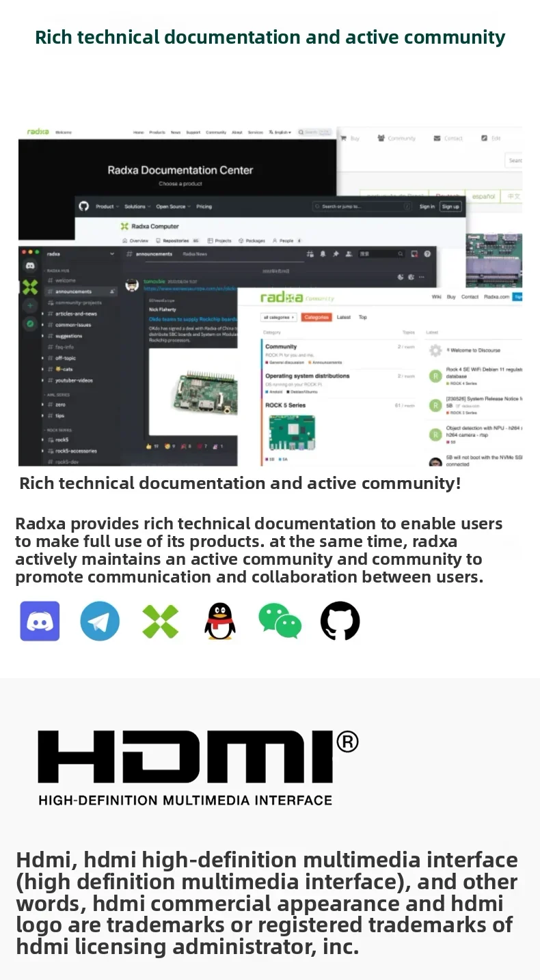Click the Telegram paper-plane icon
Screen dimensions: 540x980
pos(100,621)
